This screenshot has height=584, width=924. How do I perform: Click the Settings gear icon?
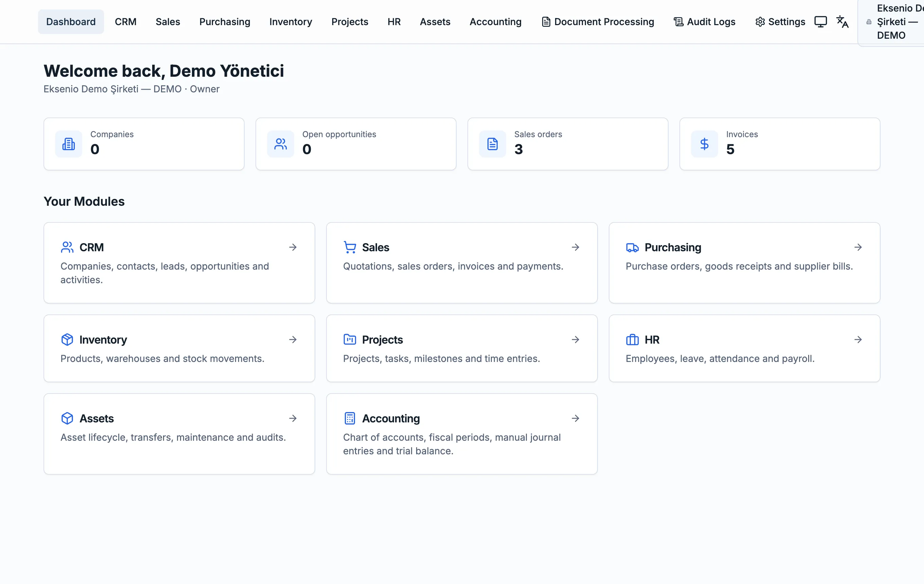(760, 22)
